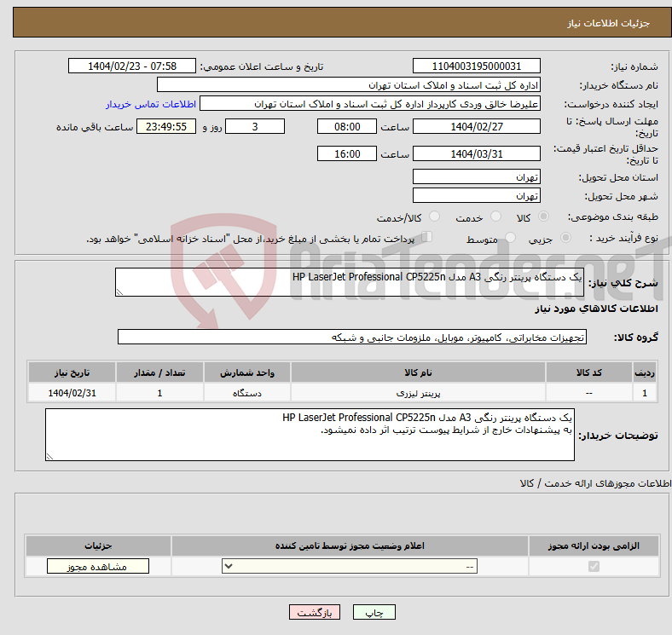
Task: Click the جزئیات اطلاعات نیاز page title
Action: 609,23
